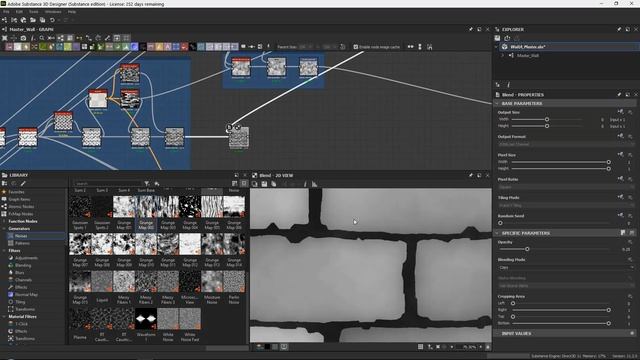Adjust the Output Size Width slider

[547, 120]
